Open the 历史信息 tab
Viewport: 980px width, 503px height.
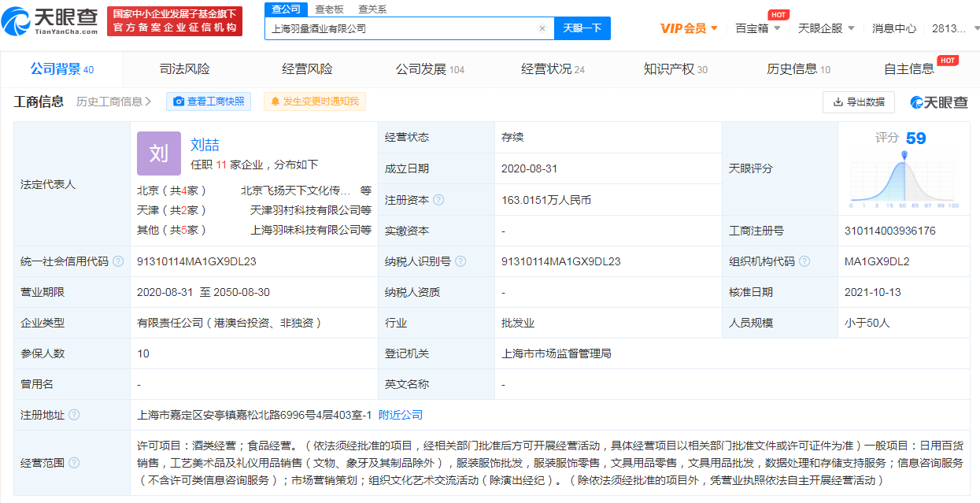pyautogui.click(x=798, y=69)
